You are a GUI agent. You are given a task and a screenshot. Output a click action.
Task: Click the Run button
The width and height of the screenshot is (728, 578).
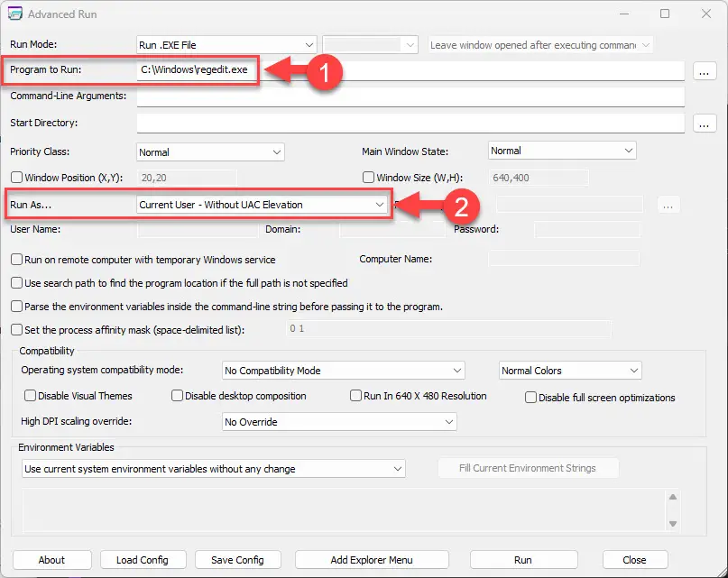point(524,560)
